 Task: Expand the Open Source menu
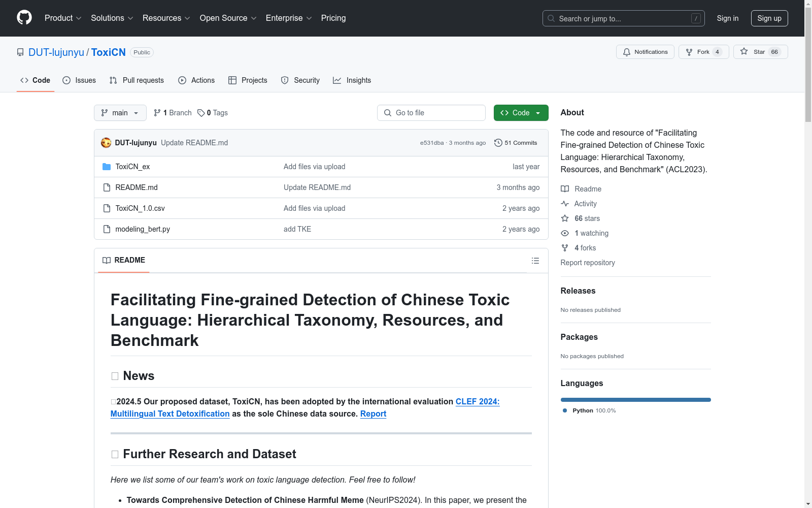pos(228,18)
